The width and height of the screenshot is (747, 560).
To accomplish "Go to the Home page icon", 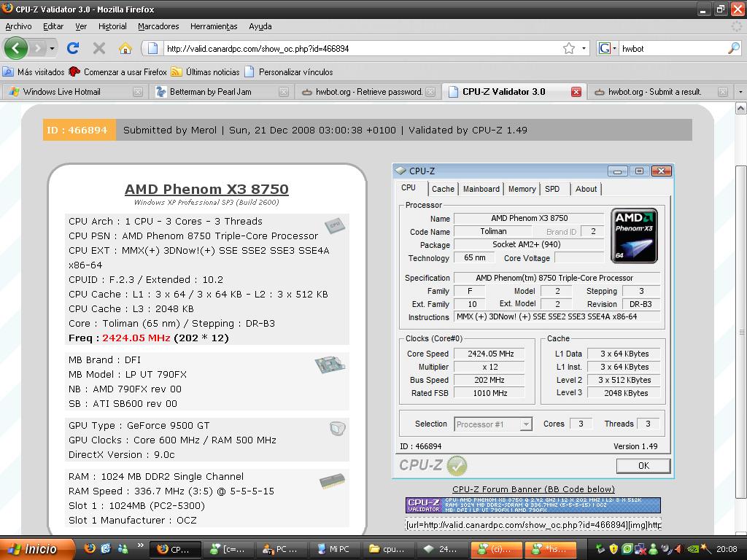I will click(x=125, y=48).
